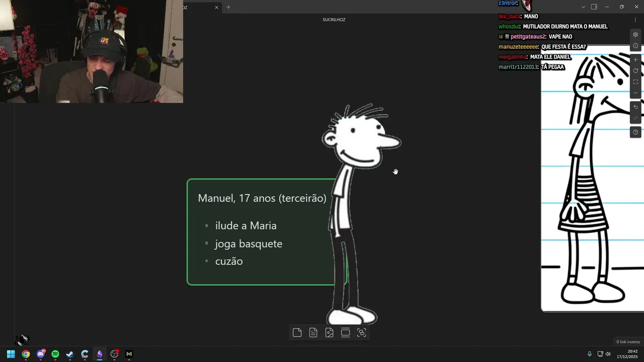
Task: Reset canvas zoom with circular arrow icon
Action: (x=635, y=71)
